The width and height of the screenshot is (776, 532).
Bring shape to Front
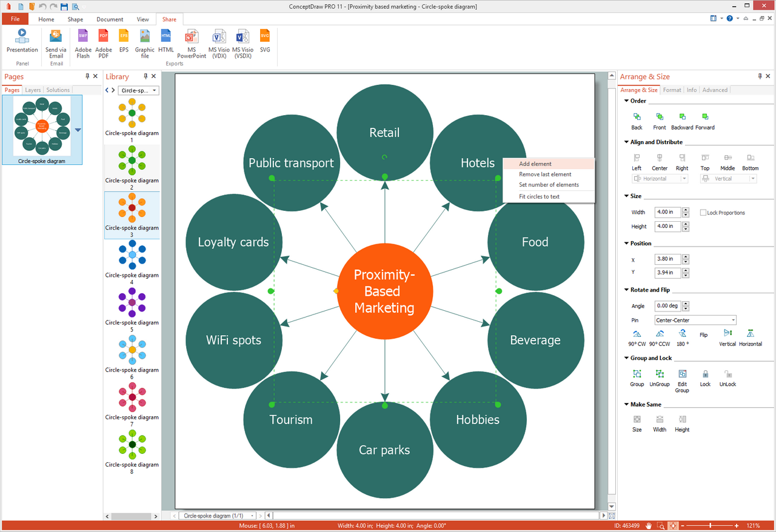tap(659, 117)
